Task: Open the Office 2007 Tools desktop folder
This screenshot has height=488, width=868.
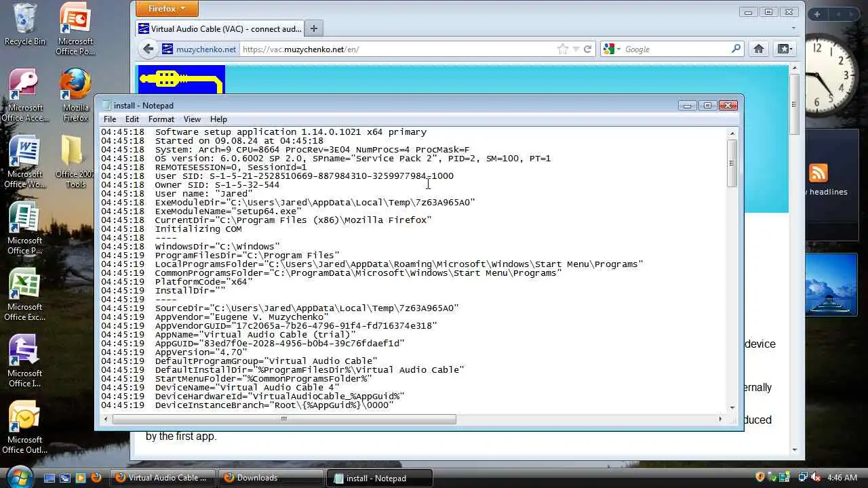Action: tap(75, 162)
